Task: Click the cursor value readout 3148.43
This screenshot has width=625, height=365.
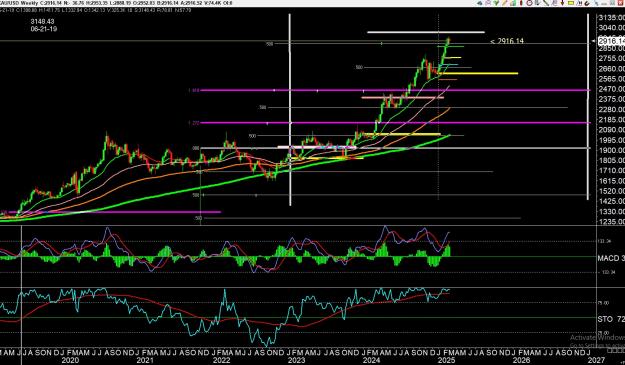Action: point(42,22)
